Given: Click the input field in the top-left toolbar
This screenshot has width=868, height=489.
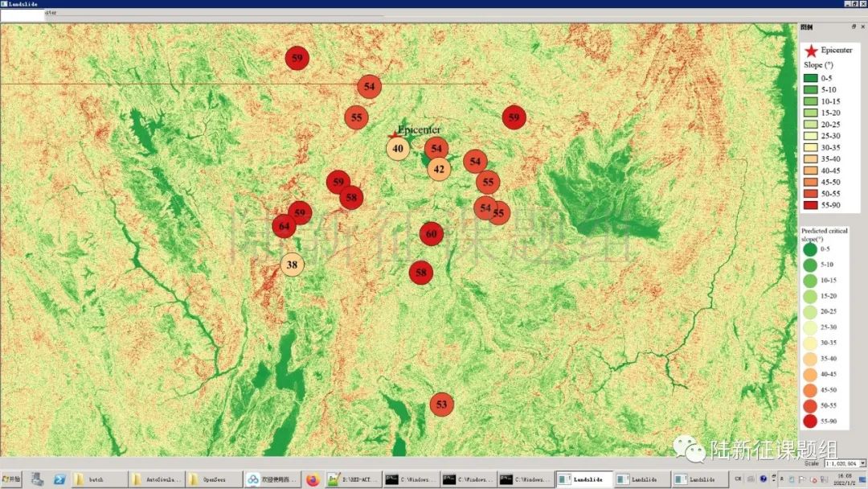Looking at the screenshot, I should pos(23,14).
